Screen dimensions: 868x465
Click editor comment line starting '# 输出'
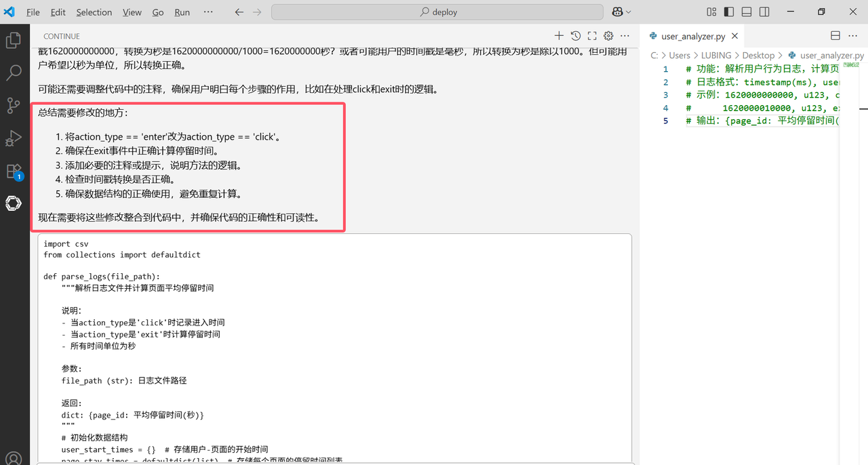(763, 121)
